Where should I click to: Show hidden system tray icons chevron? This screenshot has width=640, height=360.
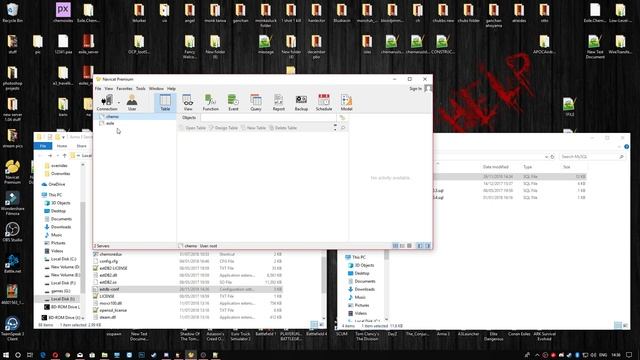click(537, 355)
